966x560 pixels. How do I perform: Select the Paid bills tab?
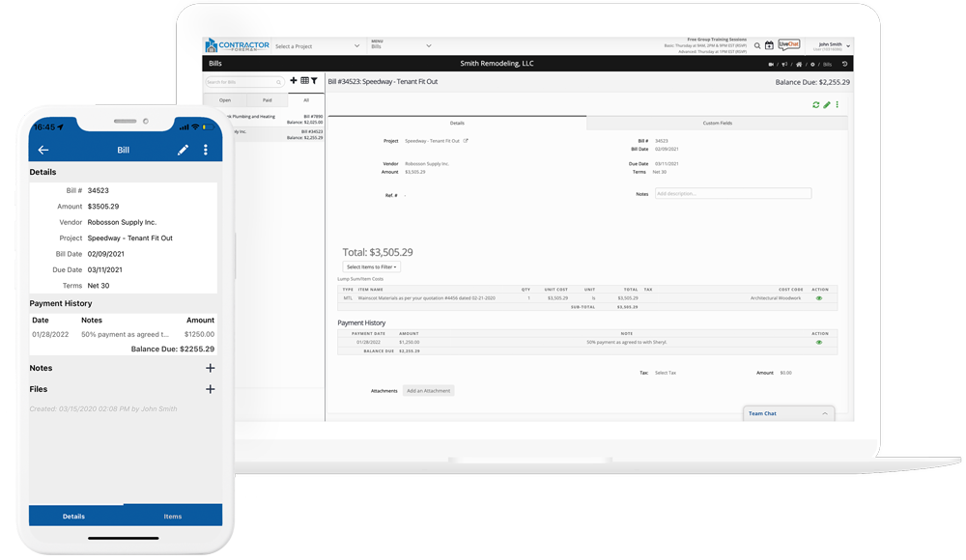pos(267,100)
